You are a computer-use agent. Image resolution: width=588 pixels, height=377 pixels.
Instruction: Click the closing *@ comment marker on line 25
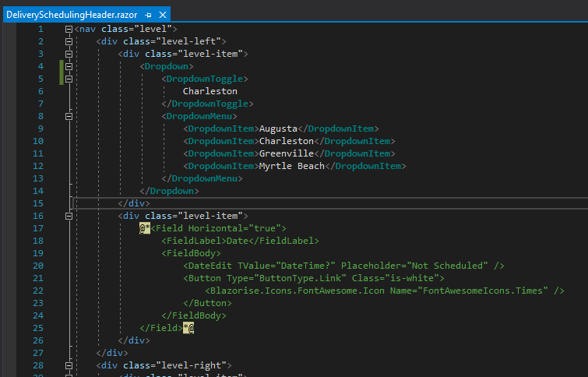(188, 328)
